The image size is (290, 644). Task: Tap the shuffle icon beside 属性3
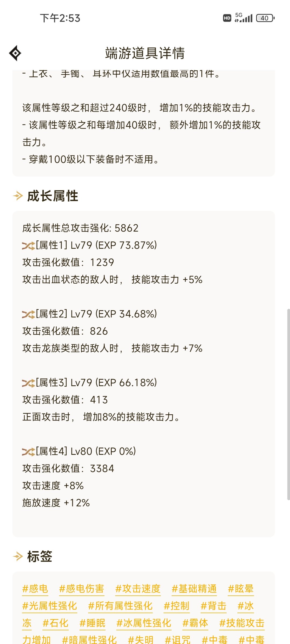pyautogui.click(x=28, y=383)
